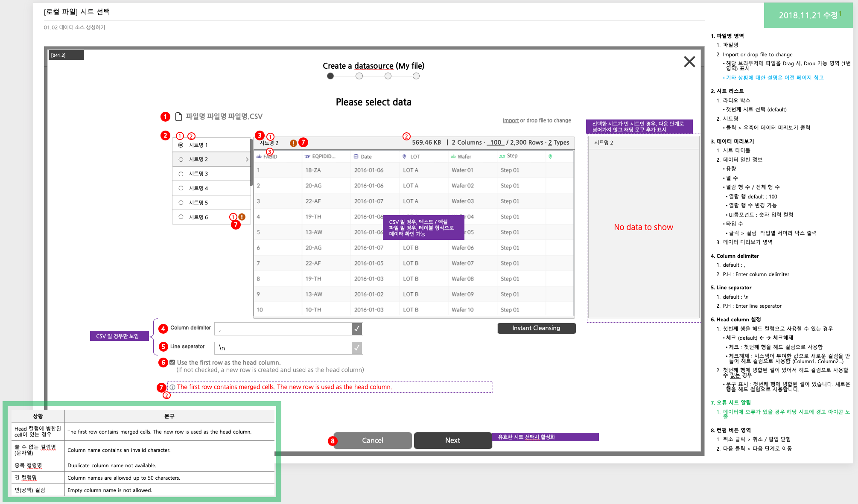Open the '2 Types' link in preview header
The width and height of the screenshot is (858, 504).
pyautogui.click(x=559, y=143)
